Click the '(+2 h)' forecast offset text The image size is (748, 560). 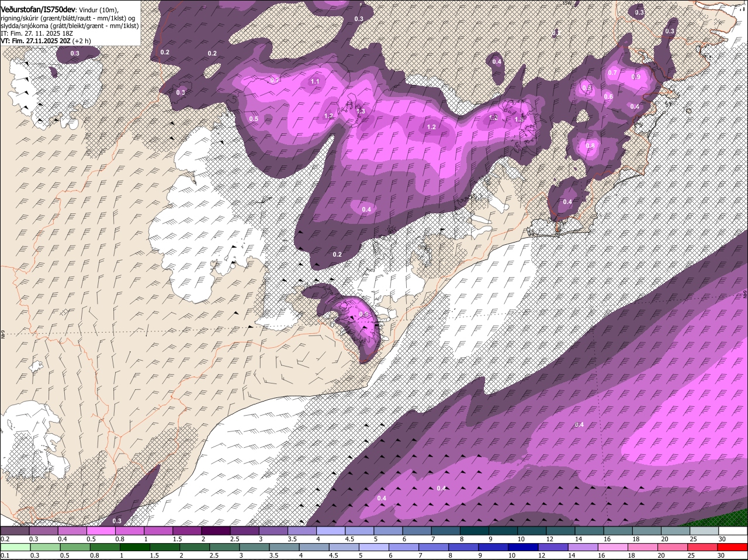[x=82, y=41]
